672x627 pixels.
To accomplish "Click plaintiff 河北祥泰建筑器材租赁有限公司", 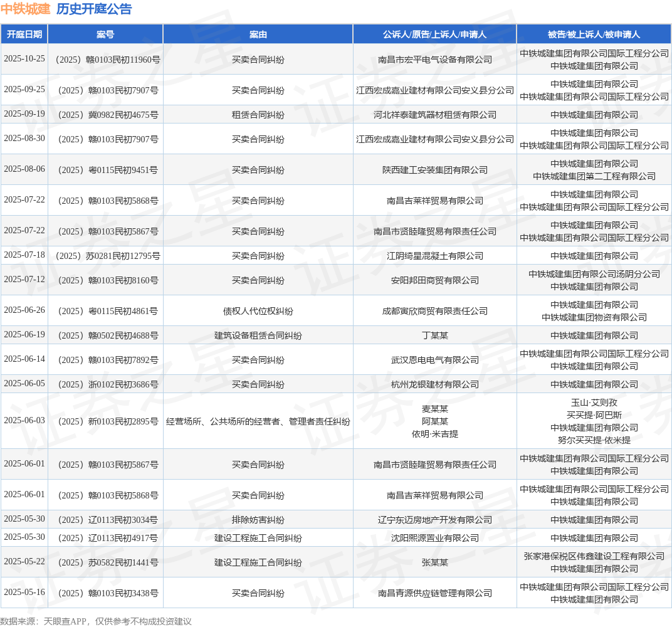I will click(x=434, y=115).
